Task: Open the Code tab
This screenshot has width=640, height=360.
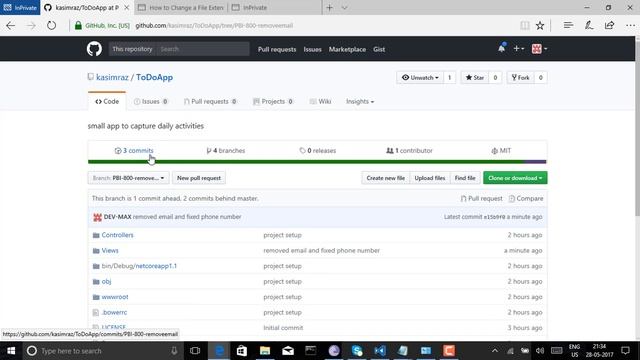Action: point(107,101)
